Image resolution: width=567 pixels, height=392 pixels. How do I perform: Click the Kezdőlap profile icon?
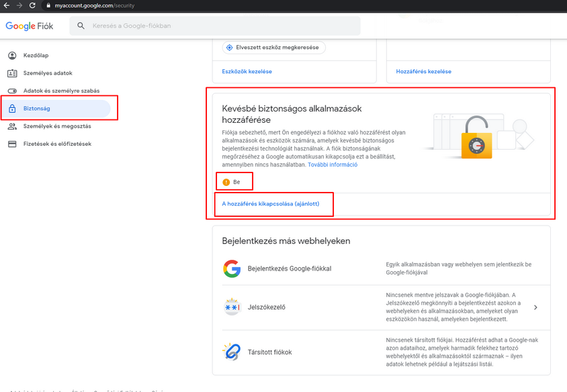12,56
